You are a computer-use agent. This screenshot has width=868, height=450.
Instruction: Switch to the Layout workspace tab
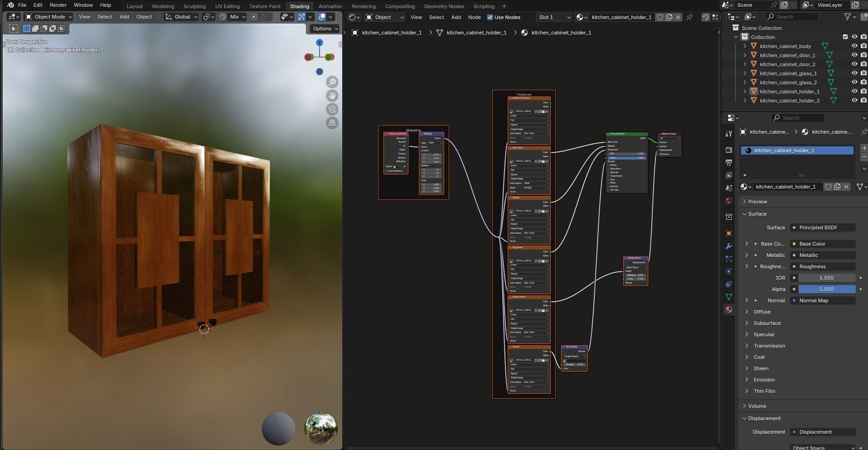tap(135, 6)
